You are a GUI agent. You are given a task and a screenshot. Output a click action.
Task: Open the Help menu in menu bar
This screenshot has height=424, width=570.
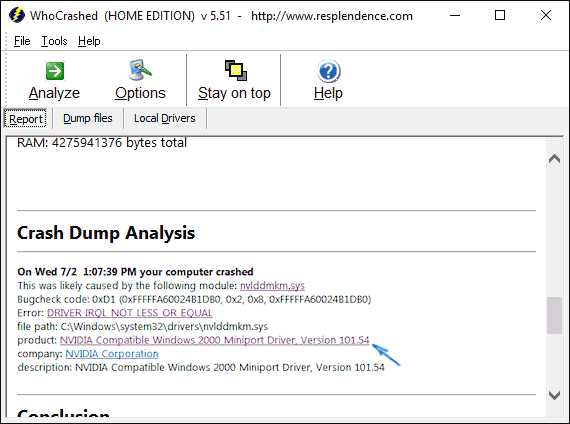pos(89,41)
